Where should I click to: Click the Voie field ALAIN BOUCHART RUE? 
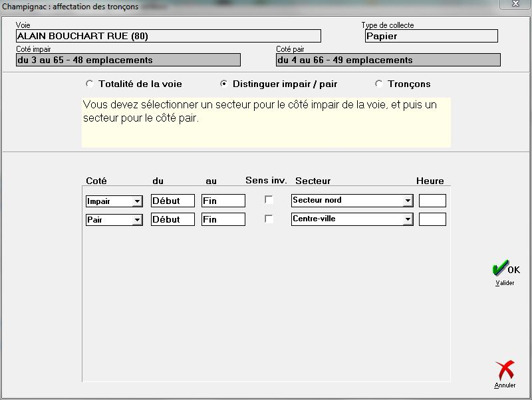[168, 36]
